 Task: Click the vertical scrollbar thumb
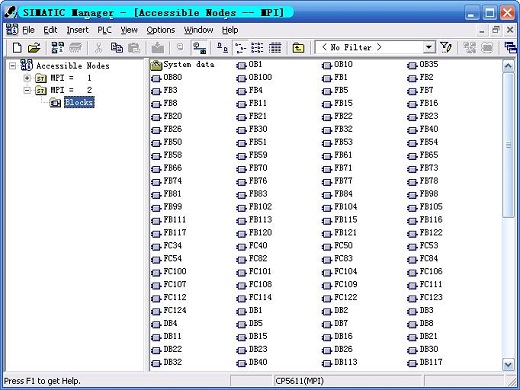point(508,145)
